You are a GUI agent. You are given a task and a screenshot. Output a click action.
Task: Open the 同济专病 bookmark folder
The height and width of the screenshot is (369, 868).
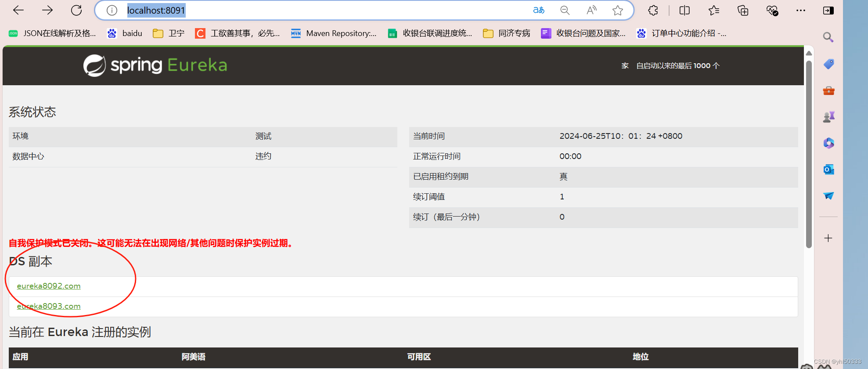tap(507, 33)
